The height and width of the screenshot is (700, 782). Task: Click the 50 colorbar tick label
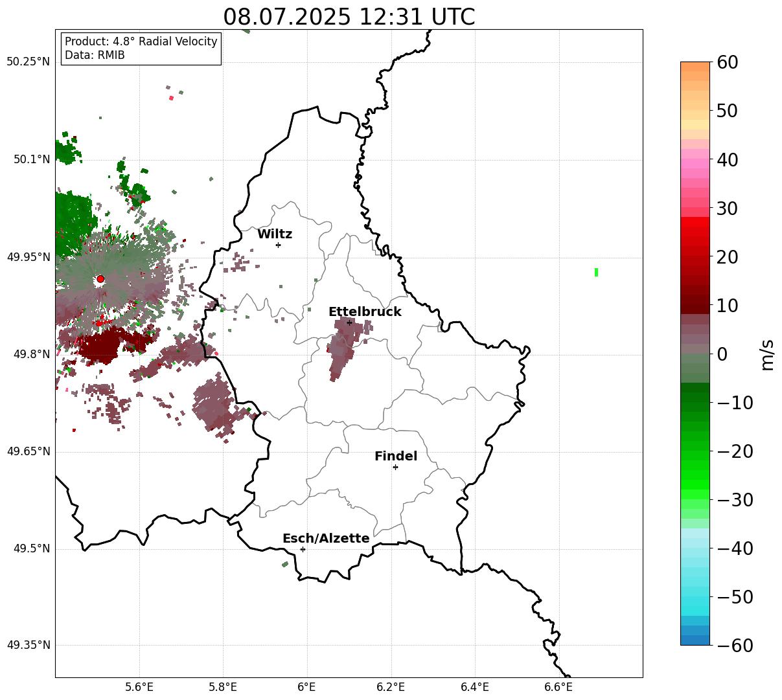[729, 111]
